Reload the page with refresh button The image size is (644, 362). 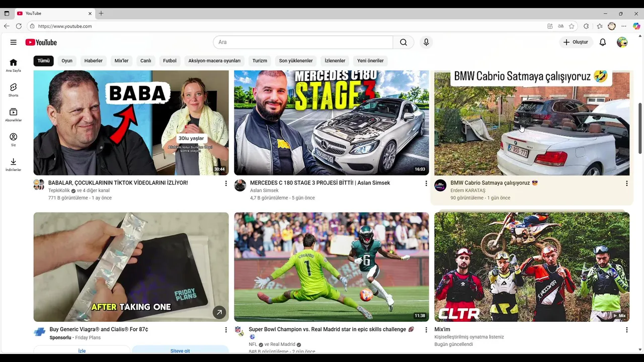click(19, 26)
